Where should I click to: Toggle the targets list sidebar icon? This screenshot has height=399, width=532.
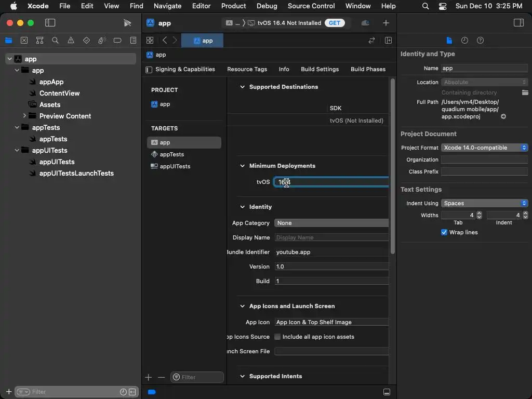tap(149, 70)
